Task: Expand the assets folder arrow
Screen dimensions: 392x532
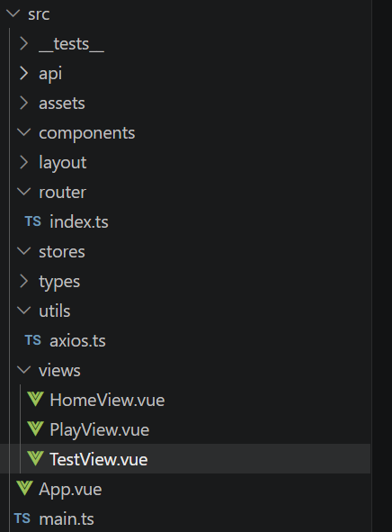Action: click(23, 103)
